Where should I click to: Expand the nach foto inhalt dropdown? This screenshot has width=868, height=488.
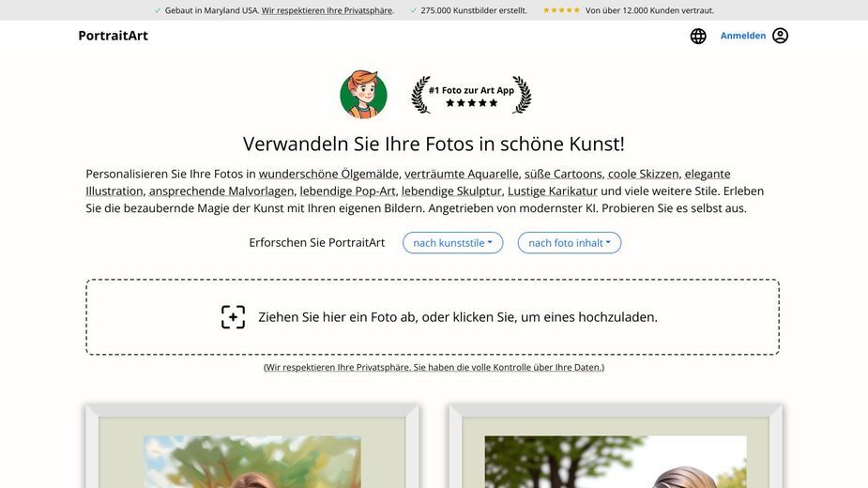569,243
